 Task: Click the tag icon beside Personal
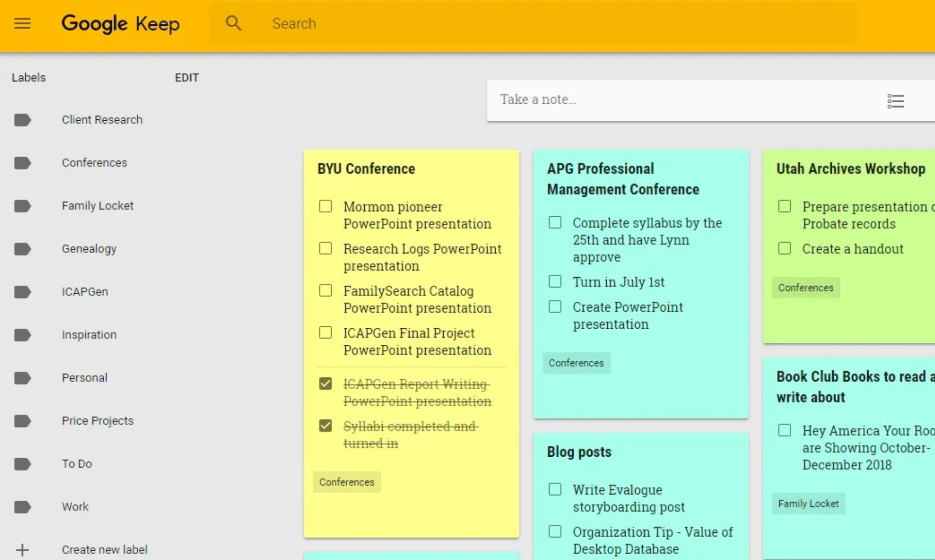22,378
